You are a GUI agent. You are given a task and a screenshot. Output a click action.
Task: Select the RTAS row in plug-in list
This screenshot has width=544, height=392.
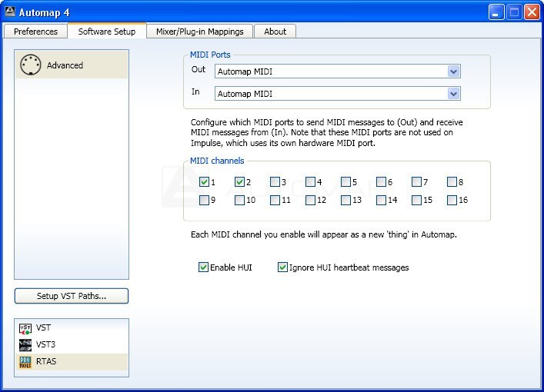[72, 362]
